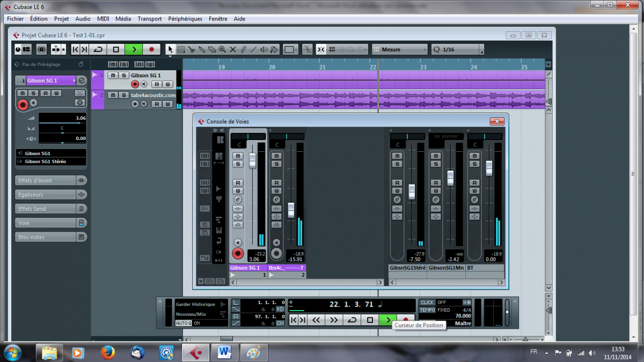Click Record button in main toolbar

click(151, 49)
